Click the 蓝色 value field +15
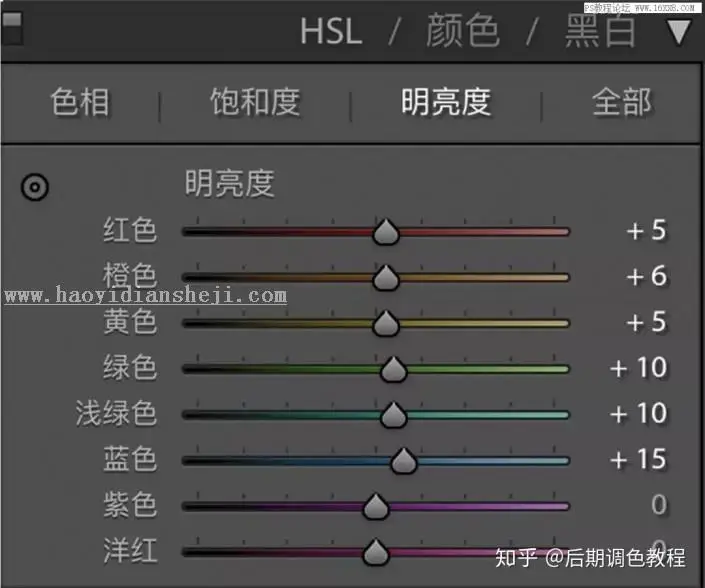705x588 pixels. pyautogui.click(x=638, y=459)
